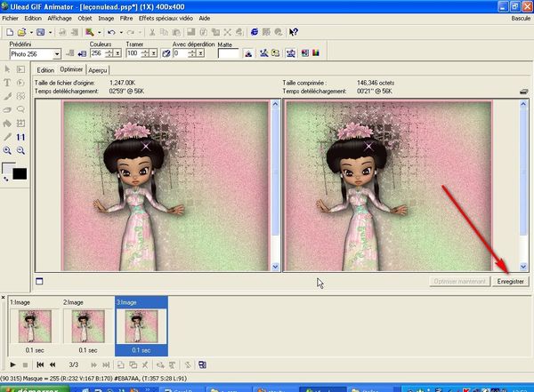Play the animation
This screenshot has width=534, height=392.
pyautogui.click(x=13, y=364)
